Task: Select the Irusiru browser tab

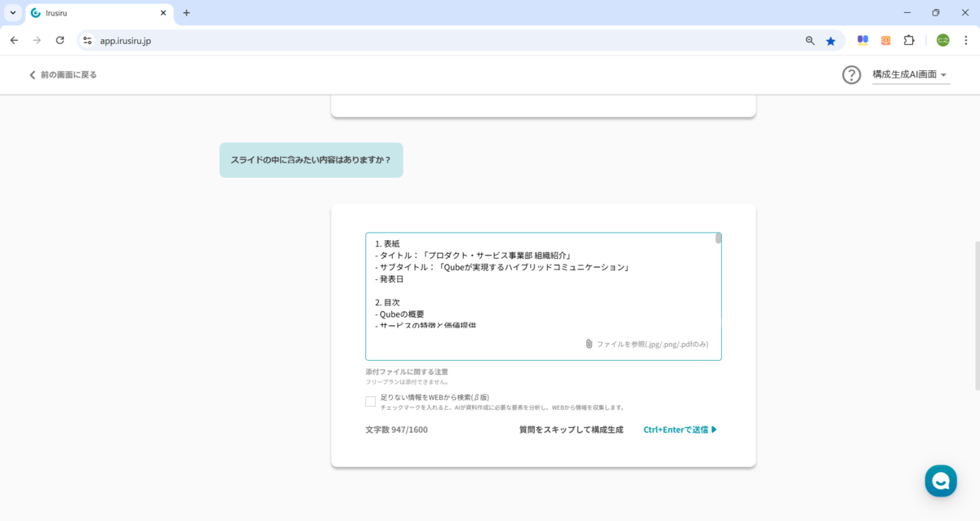Action: 98,13
